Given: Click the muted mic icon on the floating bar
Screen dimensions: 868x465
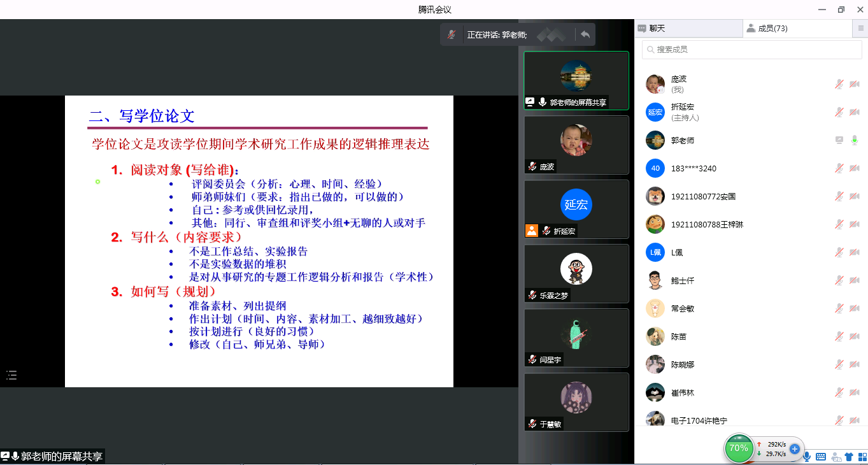Looking at the screenshot, I should click(x=451, y=34).
